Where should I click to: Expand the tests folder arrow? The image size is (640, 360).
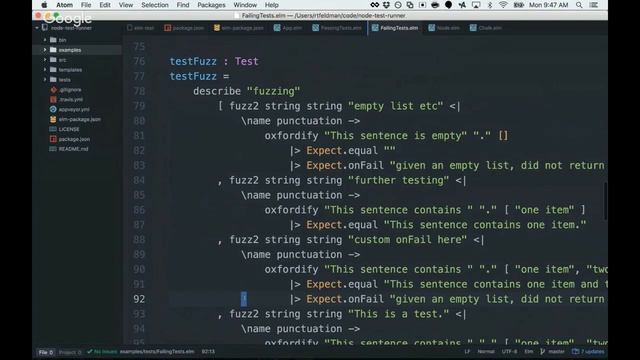[45, 80]
